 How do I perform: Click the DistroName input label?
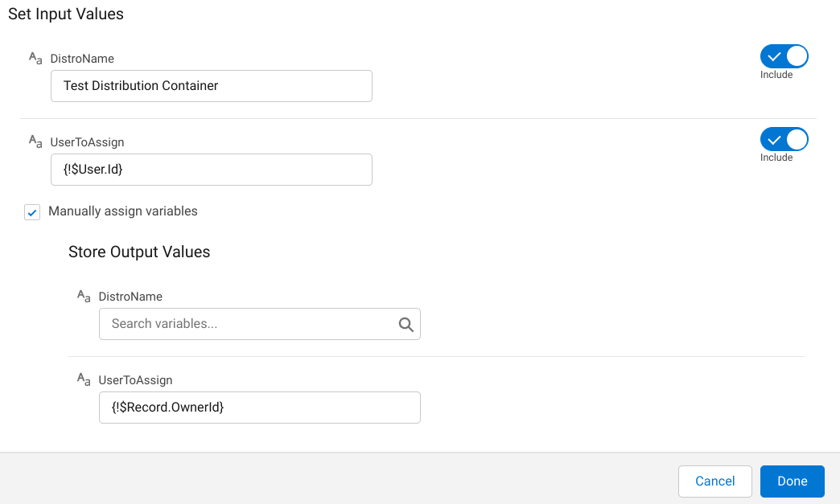coord(82,57)
